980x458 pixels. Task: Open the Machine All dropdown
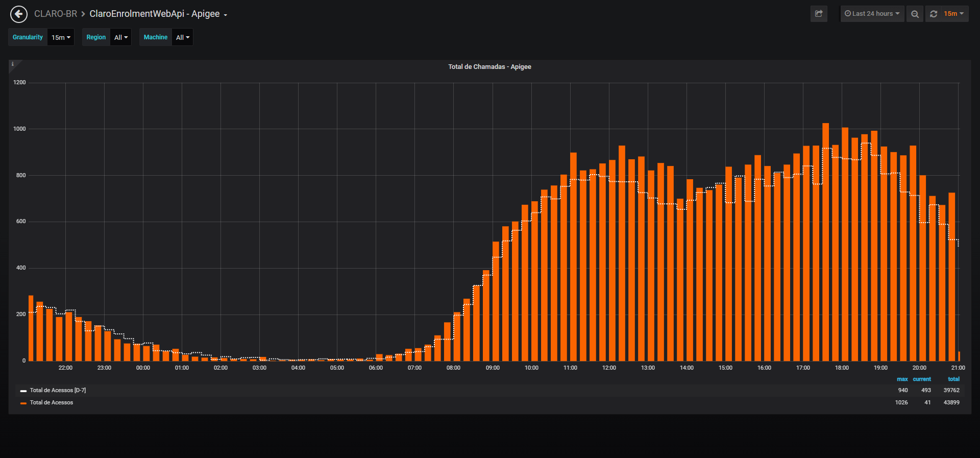(x=183, y=37)
